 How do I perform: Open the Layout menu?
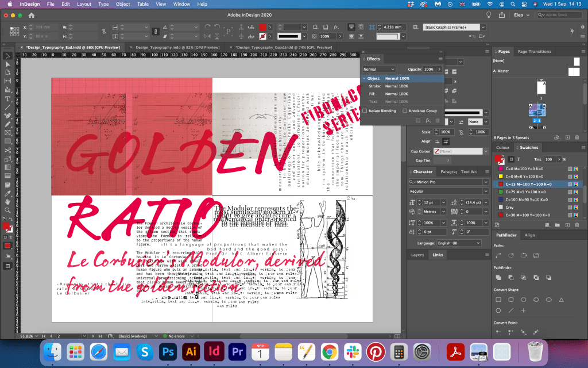[84, 4]
